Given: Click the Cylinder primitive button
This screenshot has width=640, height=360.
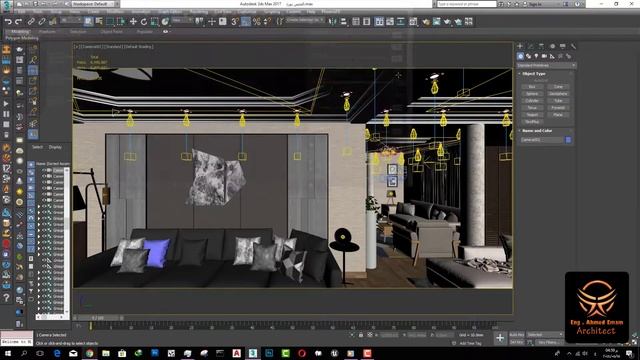Looking at the screenshot, I should 532,101.
